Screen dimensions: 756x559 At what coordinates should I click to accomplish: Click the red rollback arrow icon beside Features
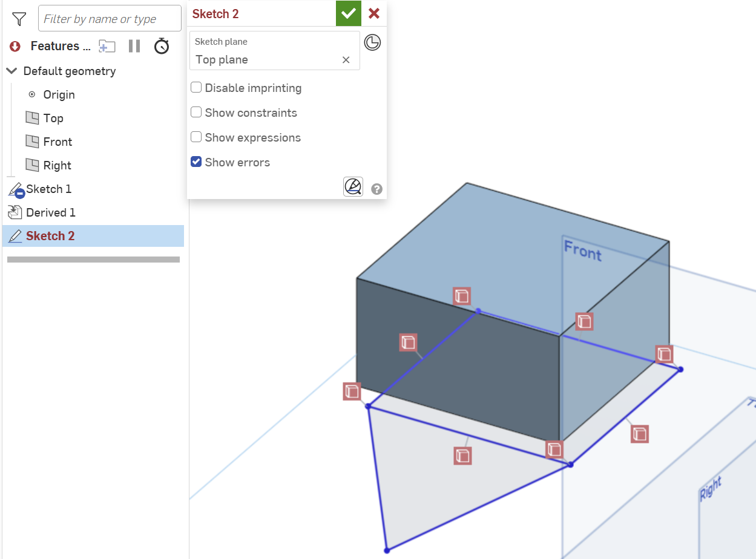coord(15,46)
